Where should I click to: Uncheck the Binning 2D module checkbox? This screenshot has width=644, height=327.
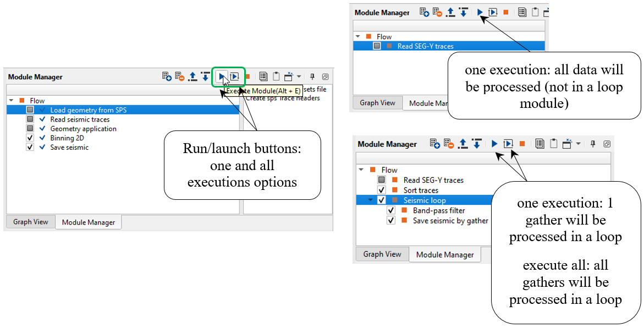[30, 138]
